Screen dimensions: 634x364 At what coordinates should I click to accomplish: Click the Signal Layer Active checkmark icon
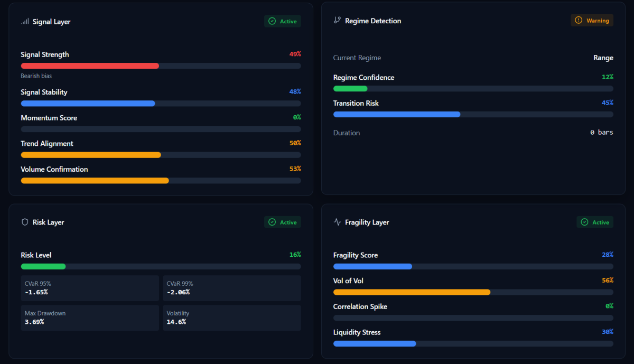pos(272,21)
